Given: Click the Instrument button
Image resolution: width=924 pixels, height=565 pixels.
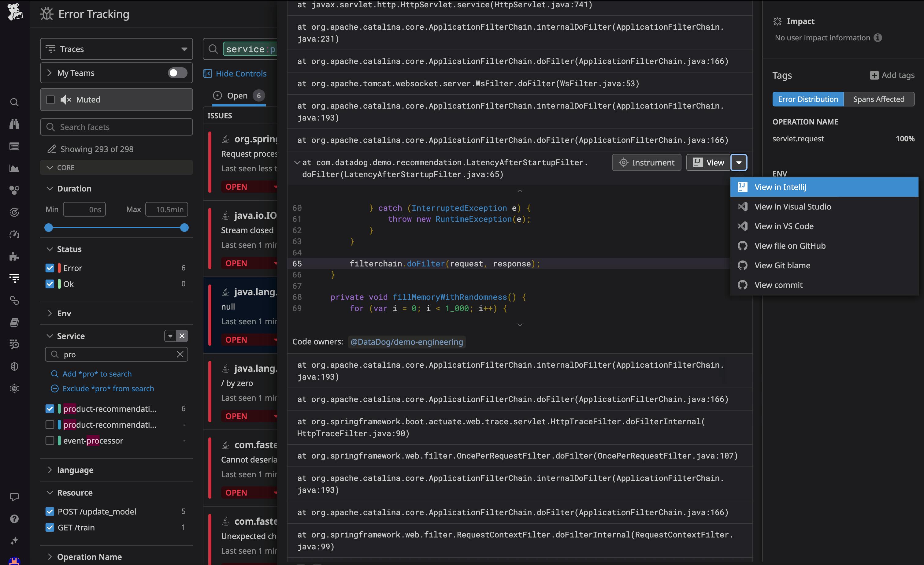Looking at the screenshot, I should 646,162.
